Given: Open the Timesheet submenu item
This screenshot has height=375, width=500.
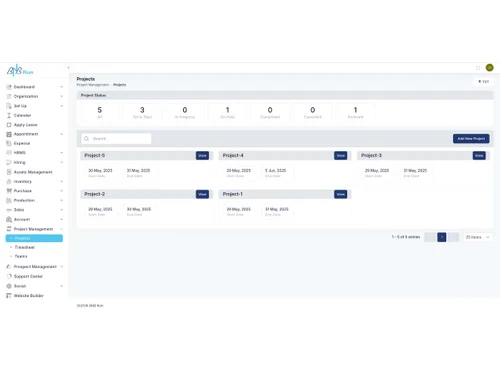Looking at the screenshot, I should [x=25, y=247].
